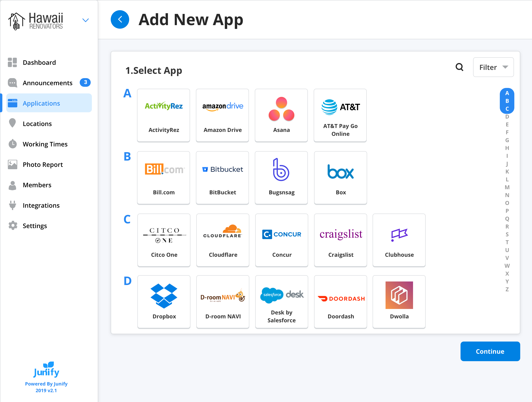Jump to letter P in the index
The width and height of the screenshot is (532, 402).
[507, 211]
